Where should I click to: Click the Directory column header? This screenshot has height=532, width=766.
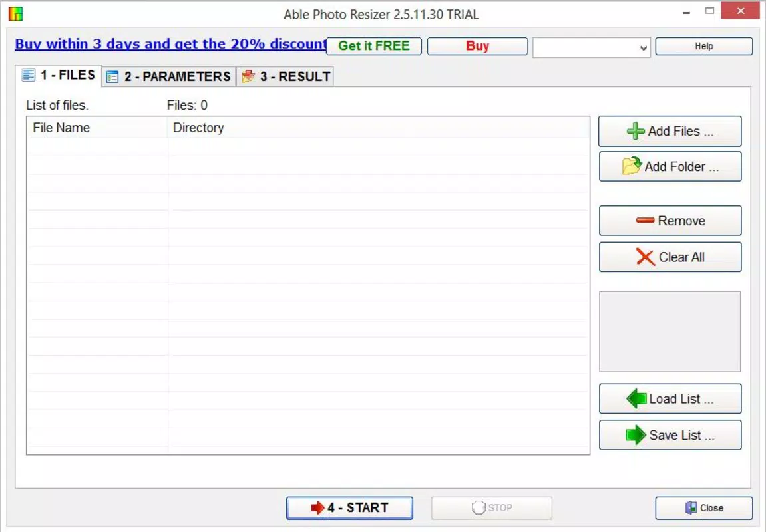point(378,128)
